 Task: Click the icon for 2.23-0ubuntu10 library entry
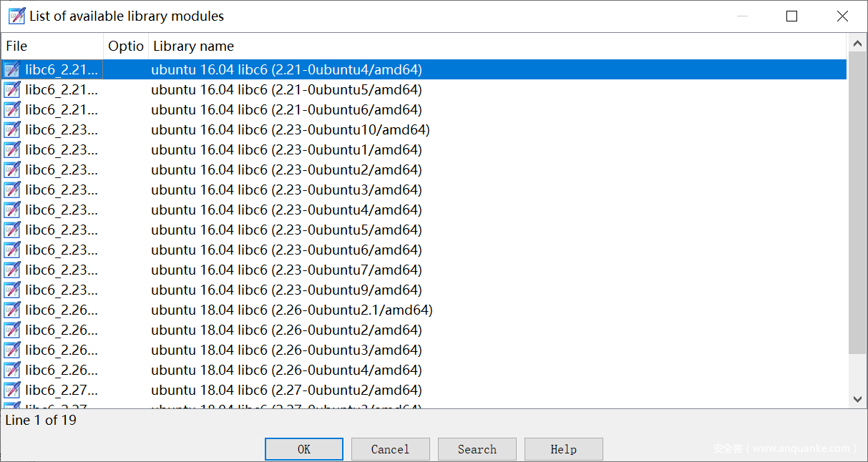point(12,129)
